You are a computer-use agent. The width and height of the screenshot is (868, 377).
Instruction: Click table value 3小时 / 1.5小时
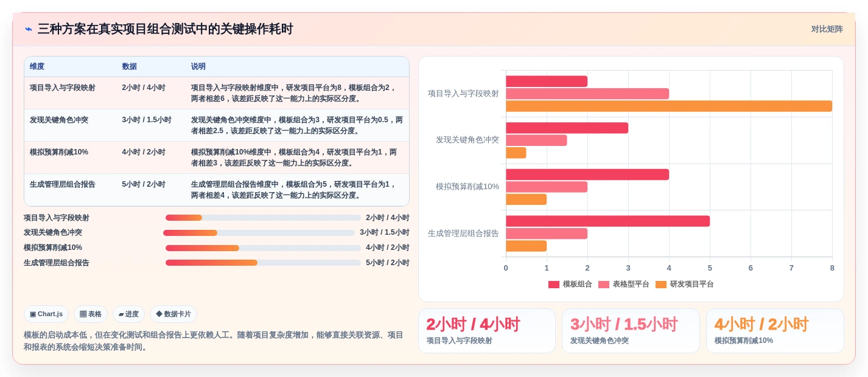coord(147,120)
